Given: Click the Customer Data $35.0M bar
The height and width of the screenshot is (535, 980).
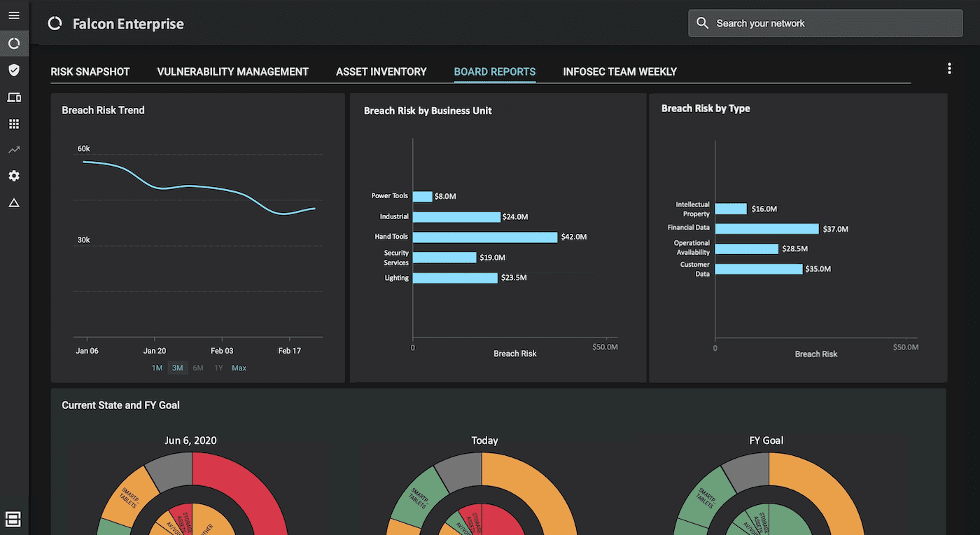Looking at the screenshot, I should click(759, 269).
